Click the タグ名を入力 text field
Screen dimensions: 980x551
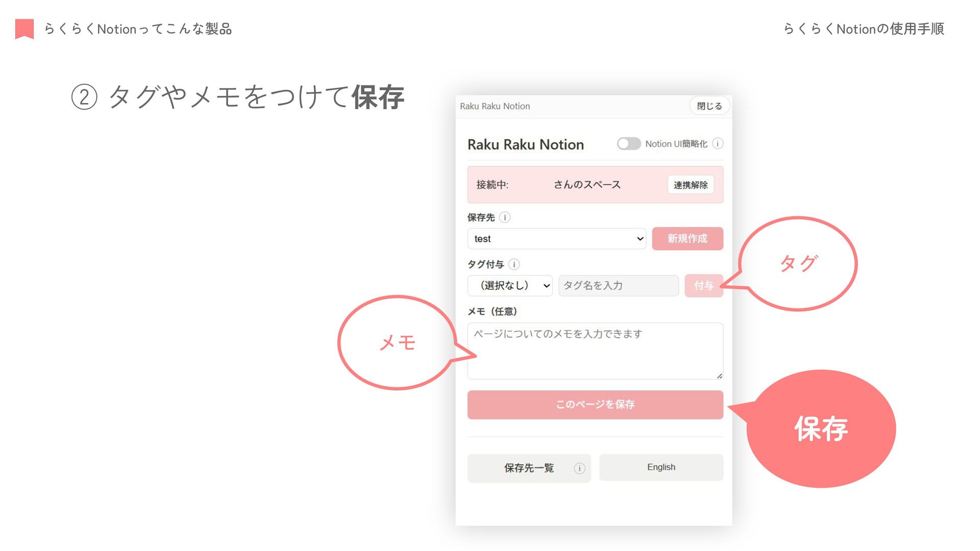pyautogui.click(x=618, y=286)
